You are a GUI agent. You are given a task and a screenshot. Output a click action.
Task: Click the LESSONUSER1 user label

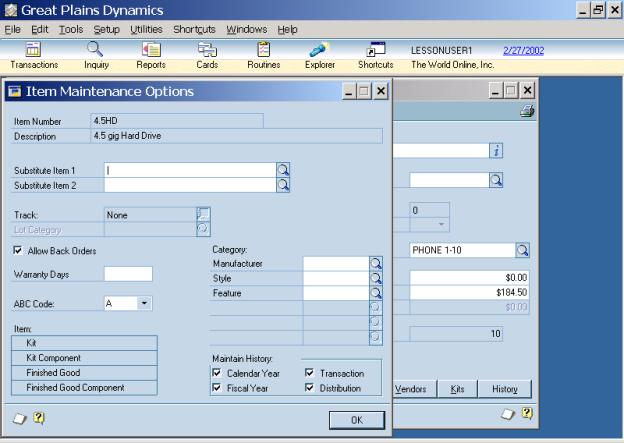click(x=441, y=51)
